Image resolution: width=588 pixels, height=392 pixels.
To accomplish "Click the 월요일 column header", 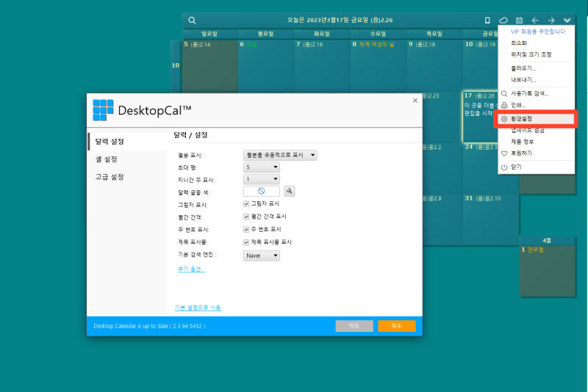I will coord(266,34).
